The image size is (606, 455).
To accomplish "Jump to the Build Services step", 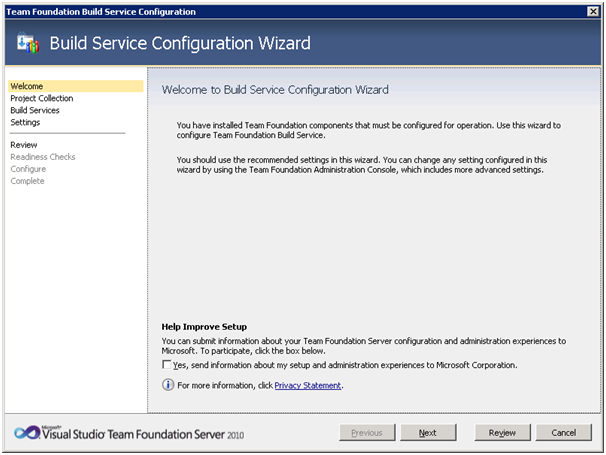I will coord(35,110).
